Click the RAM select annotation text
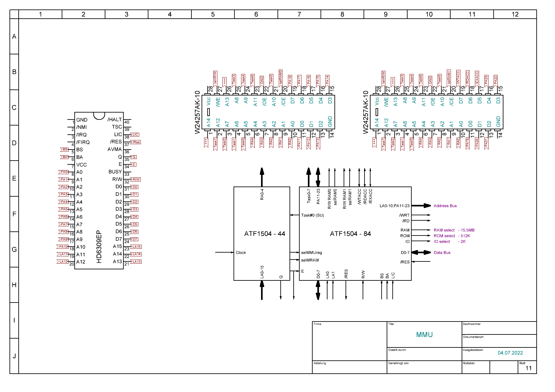 444,230
